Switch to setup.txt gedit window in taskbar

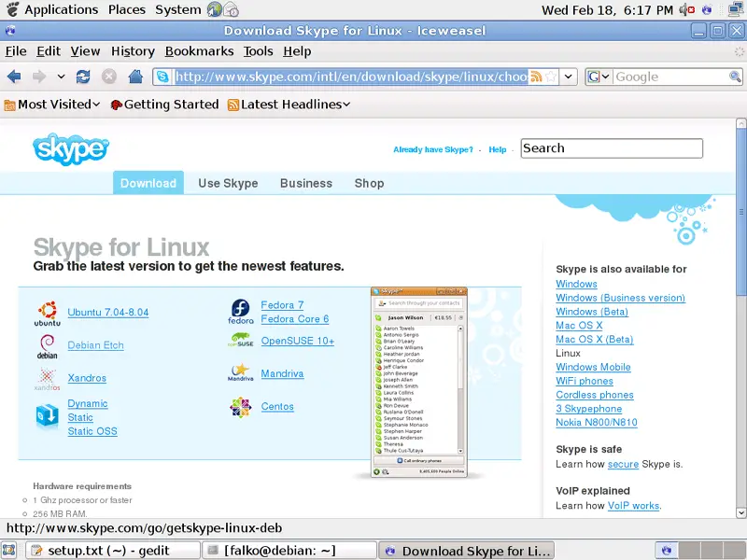(x=112, y=551)
